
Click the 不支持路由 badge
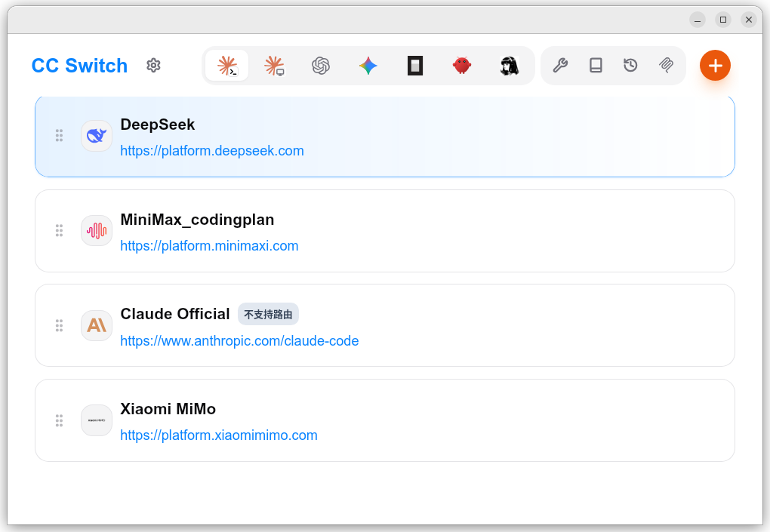tap(268, 314)
